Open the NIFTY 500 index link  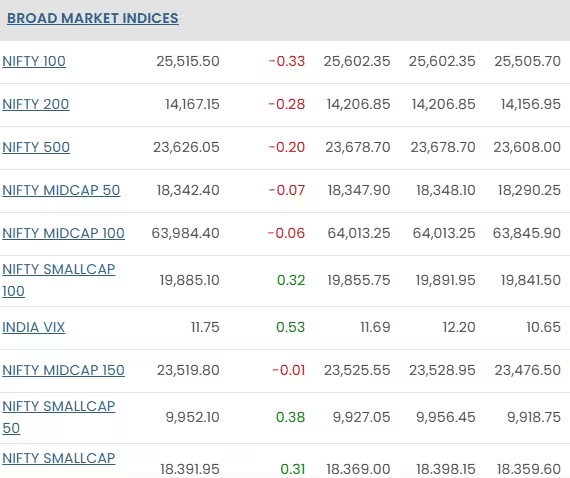[36, 147]
